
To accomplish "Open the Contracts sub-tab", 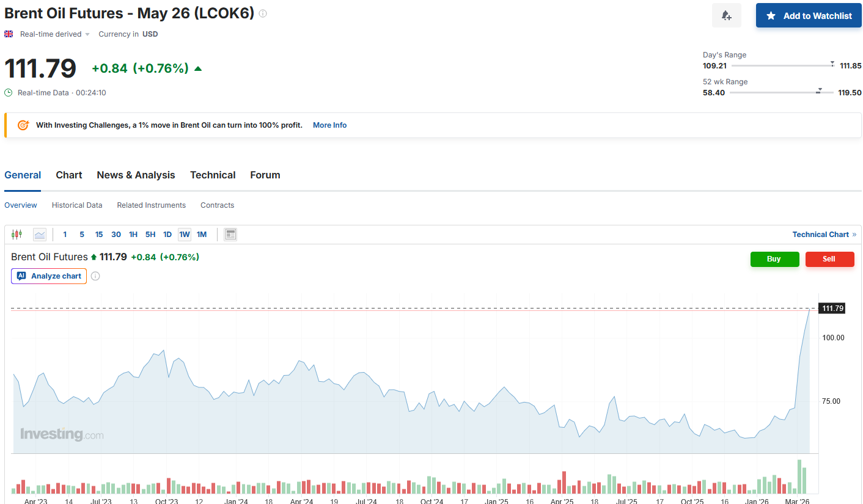I will coord(218,205).
